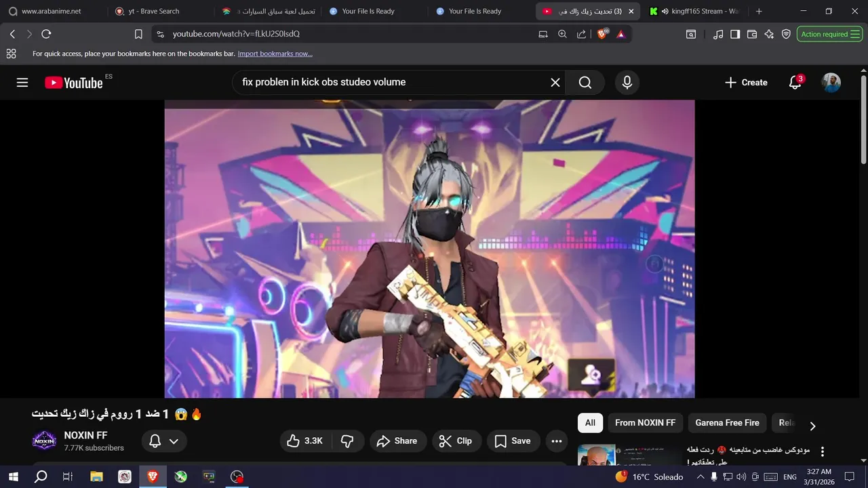Switch to first Your File Is Ready tab

click(368, 12)
